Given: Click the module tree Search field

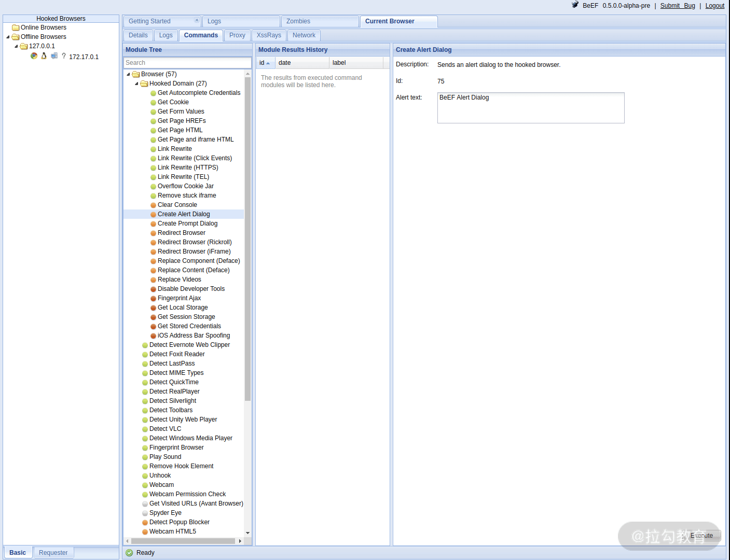Looking at the screenshot, I should 187,63.
